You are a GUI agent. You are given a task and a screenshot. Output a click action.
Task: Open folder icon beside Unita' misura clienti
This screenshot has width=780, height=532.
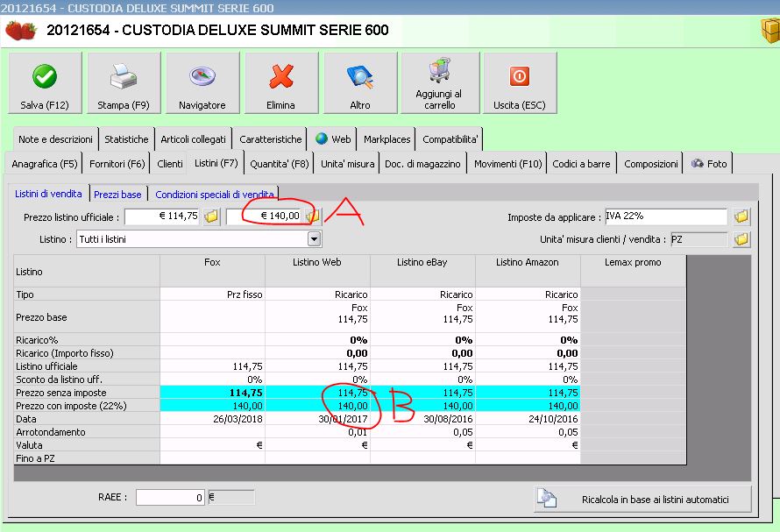[x=741, y=239]
